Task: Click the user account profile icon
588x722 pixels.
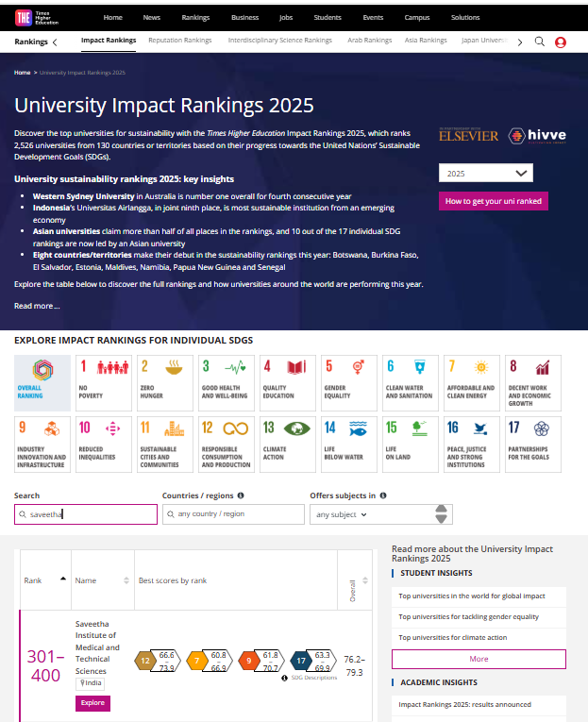Action: [561, 42]
